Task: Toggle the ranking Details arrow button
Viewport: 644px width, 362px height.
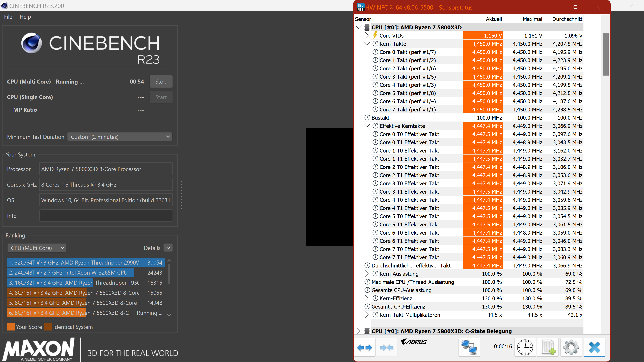Action: pos(168,248)
